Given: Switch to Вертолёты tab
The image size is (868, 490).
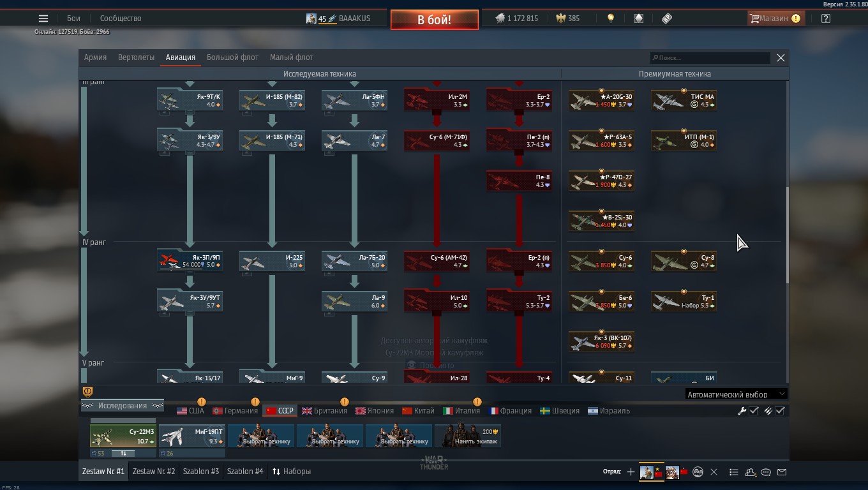Looking at the screenshot, I should 136,57.
